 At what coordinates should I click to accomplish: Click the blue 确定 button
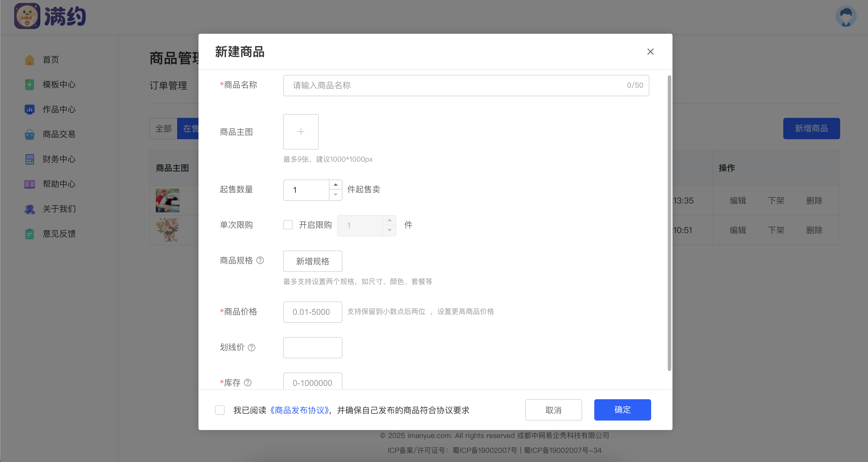(622, 410)
